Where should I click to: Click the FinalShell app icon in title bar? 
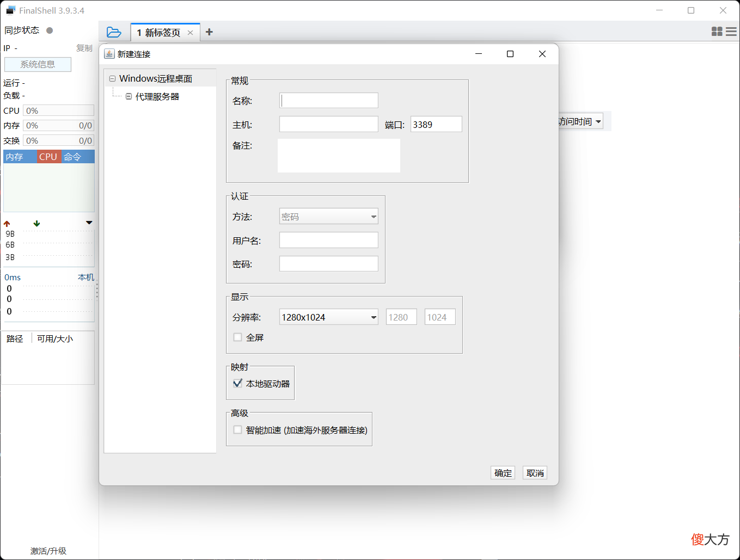[11, 10]
